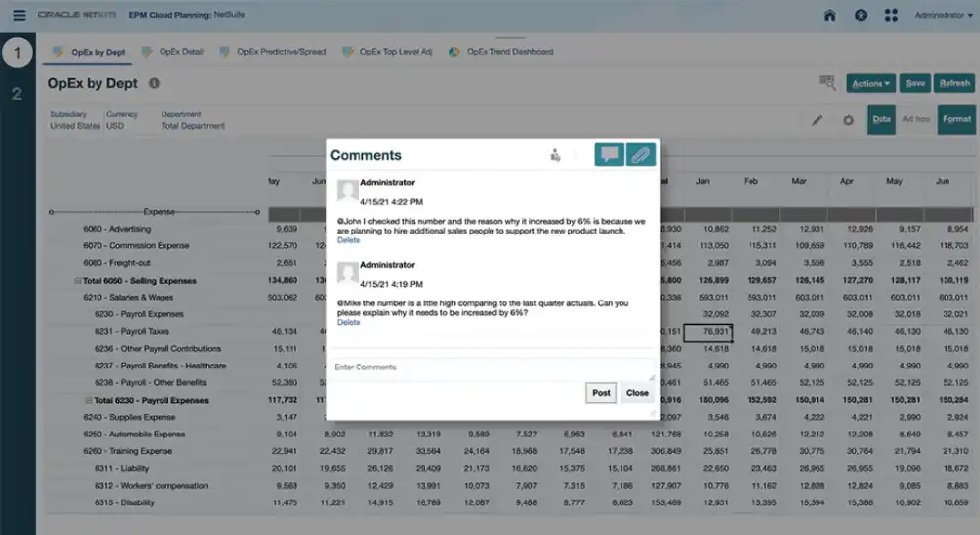Click the Save button
This screenshot has height=535, width=980.
coord(915,83)
